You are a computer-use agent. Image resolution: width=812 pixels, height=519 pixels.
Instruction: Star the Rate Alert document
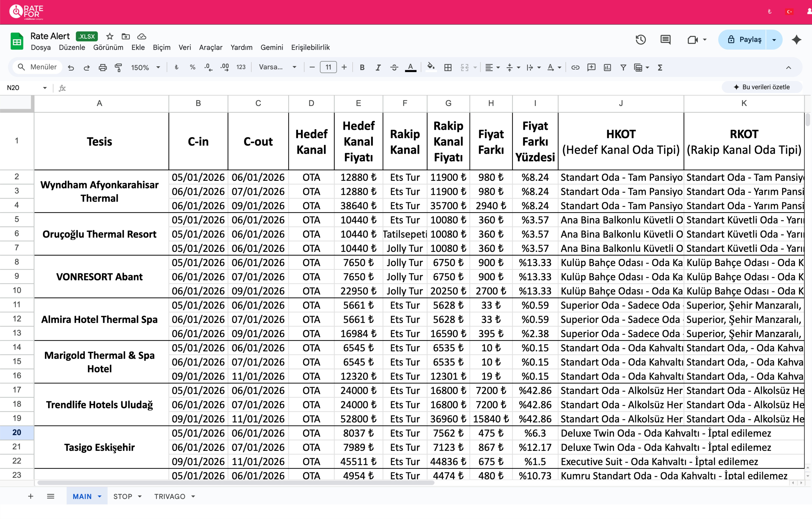pos(110,36)
